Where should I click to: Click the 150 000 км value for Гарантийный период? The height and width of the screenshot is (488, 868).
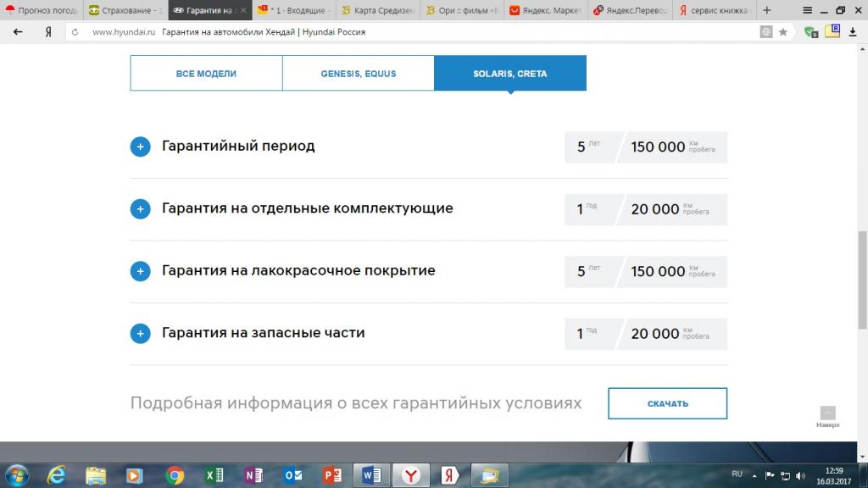pyautogui.click(x=672, y=147)
